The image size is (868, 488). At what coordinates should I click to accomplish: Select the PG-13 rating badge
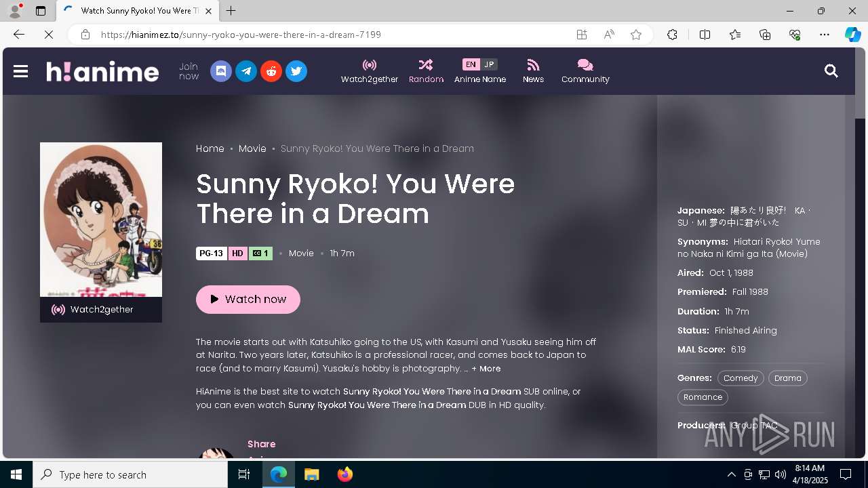tap(212, 253)
